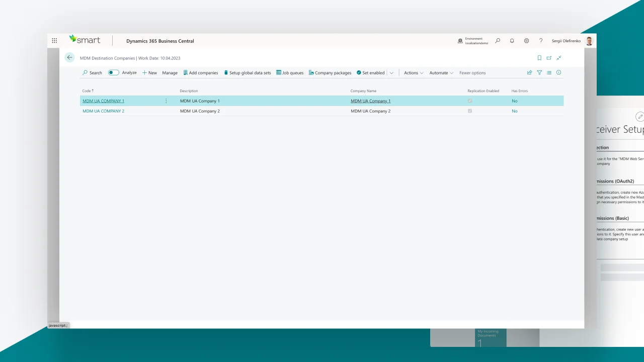
Task: Toggle Replication Enabled checkbox for Company 2
Action: coord(470,111)
